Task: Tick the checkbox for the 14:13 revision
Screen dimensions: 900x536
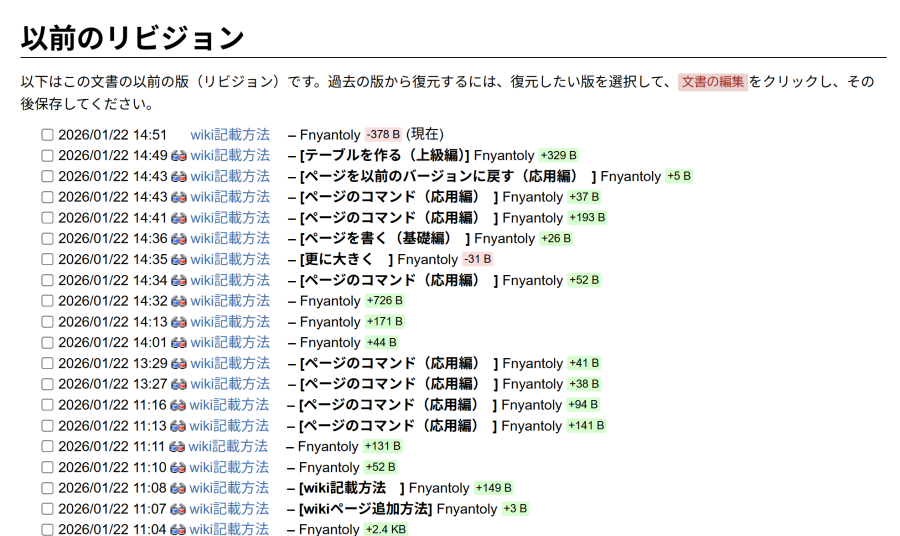Action: point(47,322)
